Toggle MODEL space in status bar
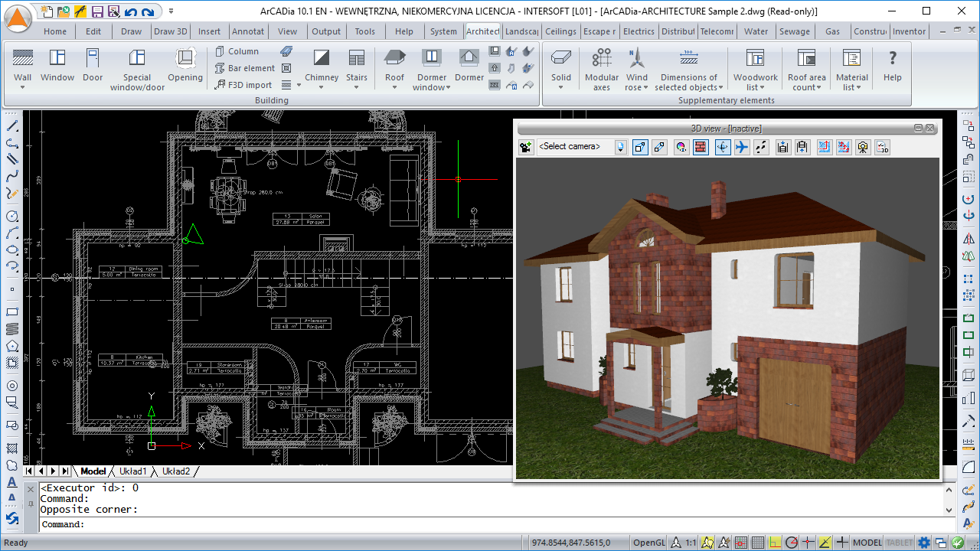 (867, 543)
